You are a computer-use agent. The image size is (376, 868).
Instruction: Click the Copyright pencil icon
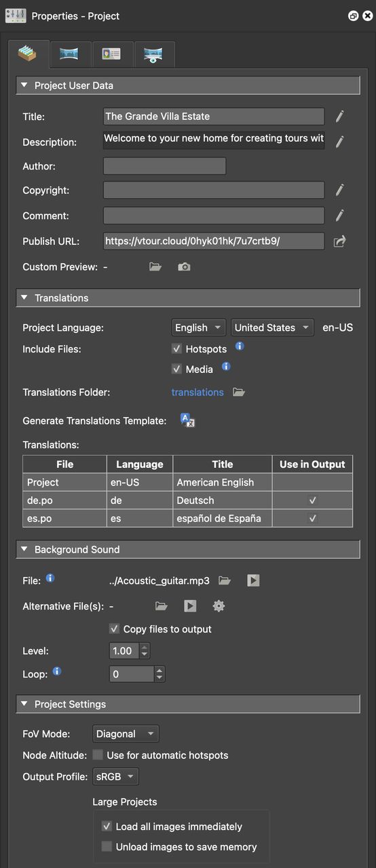pyautogui.click(x=339, y=191)
